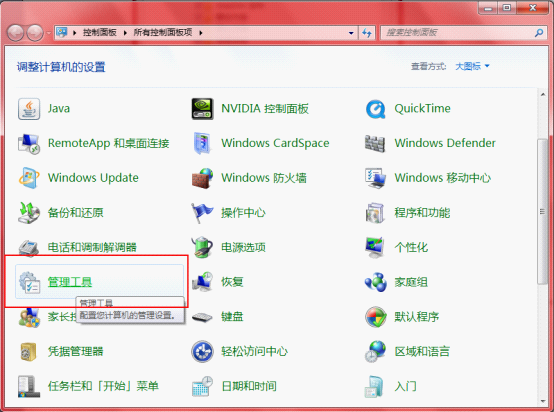Click 控制面板 breadcrumb segment
This screenshot has width=554, height=412.
coord(100,33)
